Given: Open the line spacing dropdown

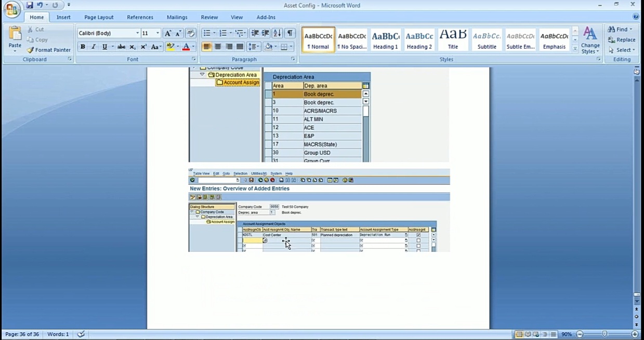Looking at the screenshot, I should point(254,47).
